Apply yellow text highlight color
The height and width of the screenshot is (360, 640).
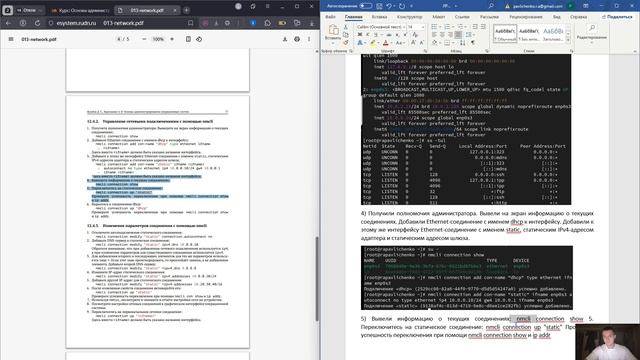[373, 42]
